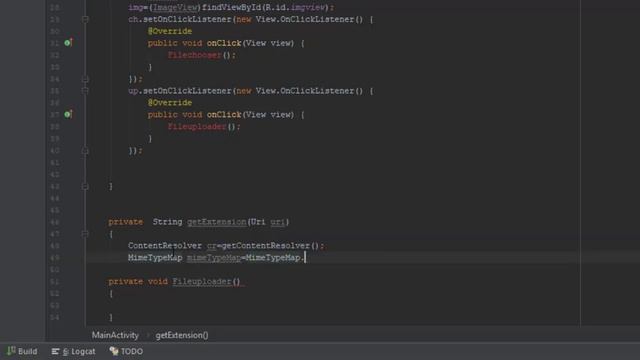Click the Uri parameter type in getExtension
The image size is (640, 360).
click(x=258, y=222)
